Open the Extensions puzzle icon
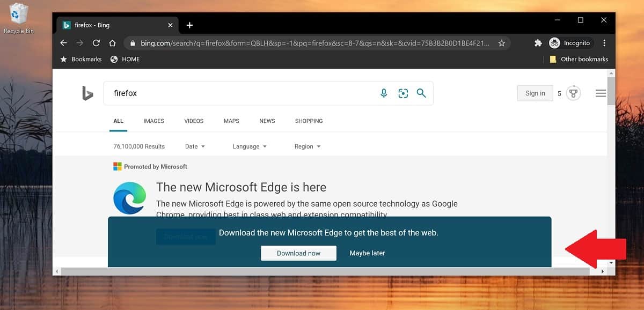Screen dimensions: 644x310 tap(538, 43)
